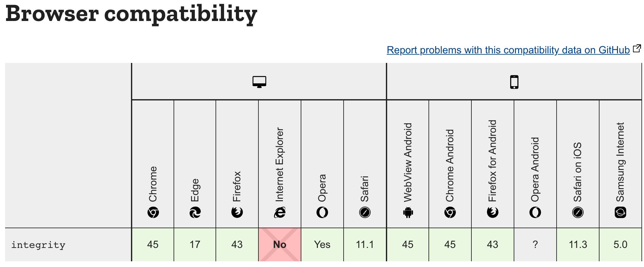Select the Opera browser icon
Screen dimensions: 644x267
[322, 212]
